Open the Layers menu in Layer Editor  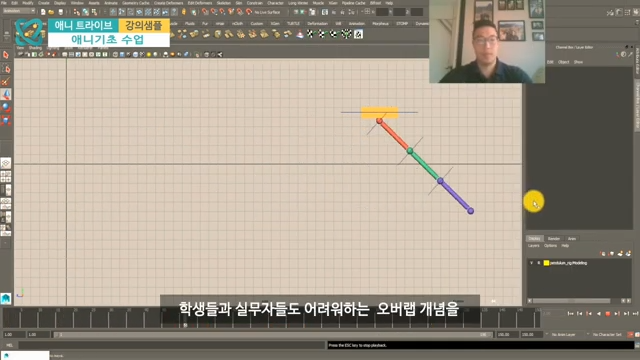coord(533,246)
